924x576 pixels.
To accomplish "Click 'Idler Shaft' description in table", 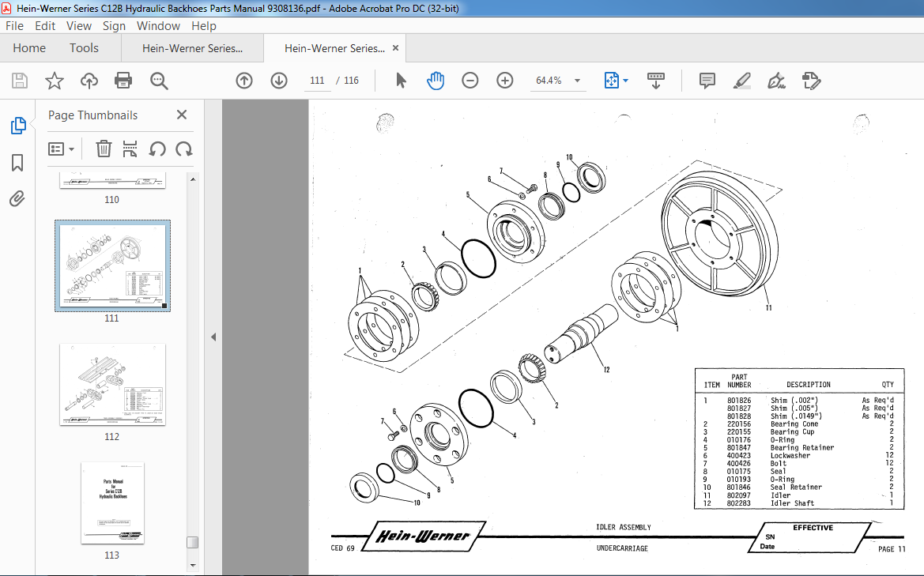I will (x=793, y=503).
